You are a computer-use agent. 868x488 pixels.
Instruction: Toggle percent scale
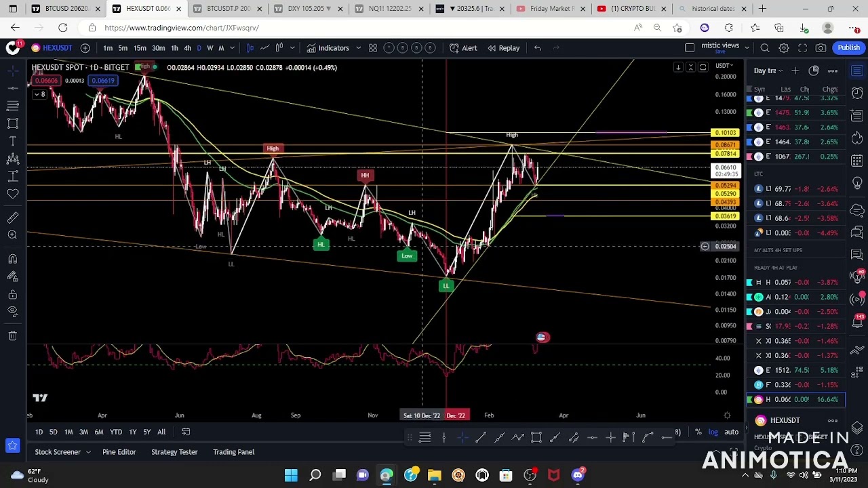tap(698, 432)
